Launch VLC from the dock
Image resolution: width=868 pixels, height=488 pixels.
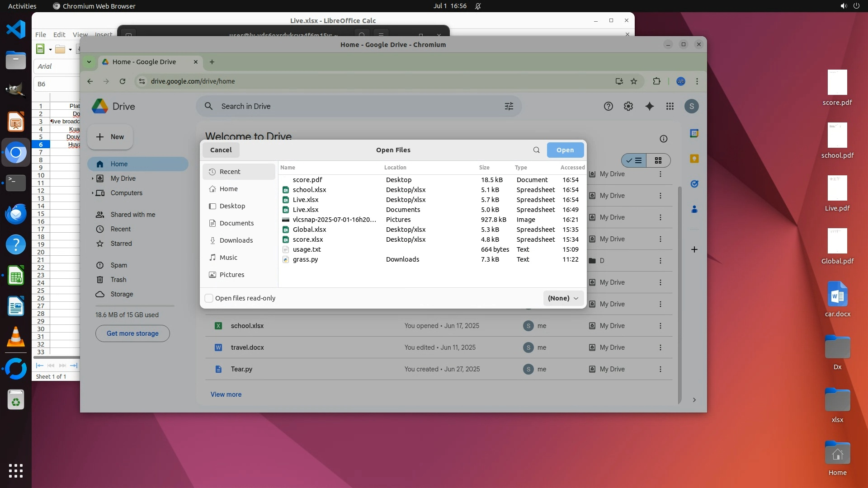point(15,337)
